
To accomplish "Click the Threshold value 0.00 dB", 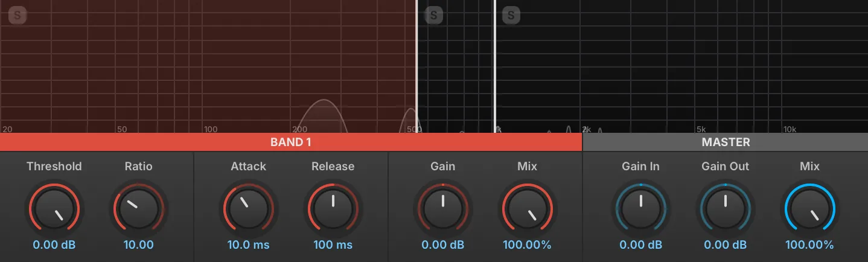I will click(x=54, y=245).
